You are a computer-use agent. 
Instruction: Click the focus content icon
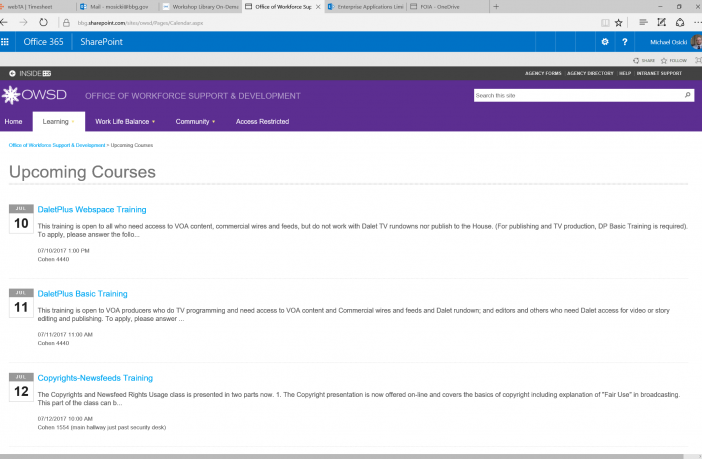coord(698,60)
